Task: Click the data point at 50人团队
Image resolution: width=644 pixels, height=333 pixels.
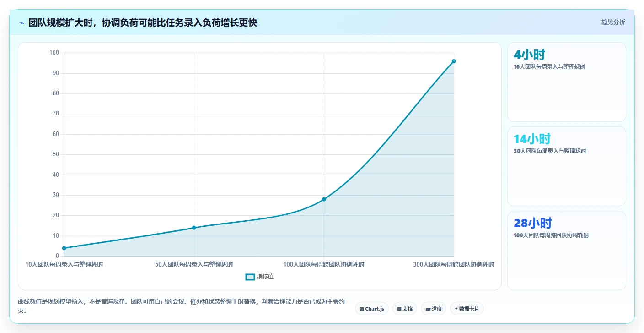Action: (x=194, y=228)
